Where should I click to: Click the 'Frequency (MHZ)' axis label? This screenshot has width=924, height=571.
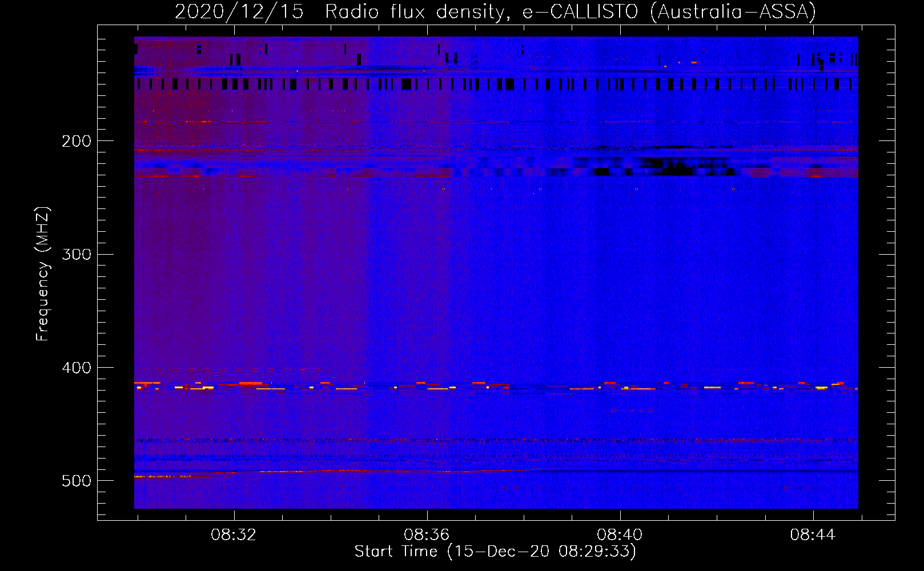pyautogui.click(x=43, y=274)
